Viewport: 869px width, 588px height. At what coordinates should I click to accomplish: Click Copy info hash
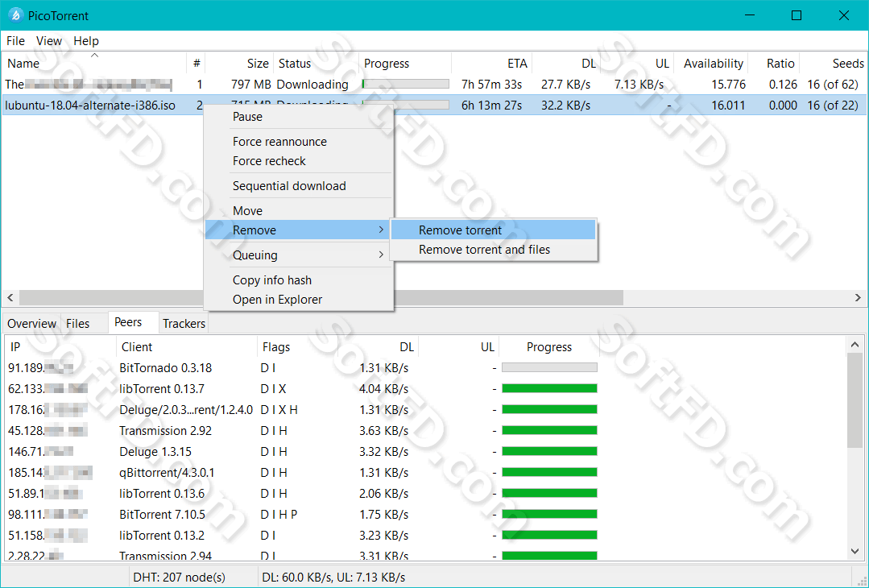[300, 280]
